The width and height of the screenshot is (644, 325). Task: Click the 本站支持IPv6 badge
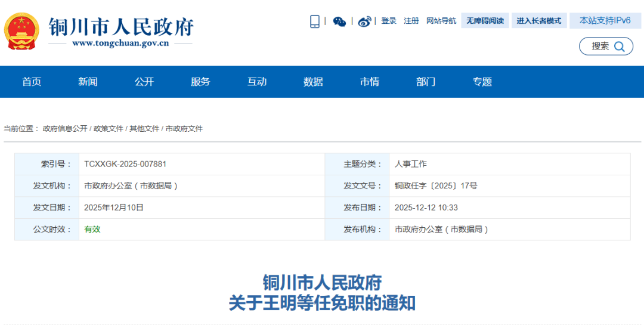(605, 20)
